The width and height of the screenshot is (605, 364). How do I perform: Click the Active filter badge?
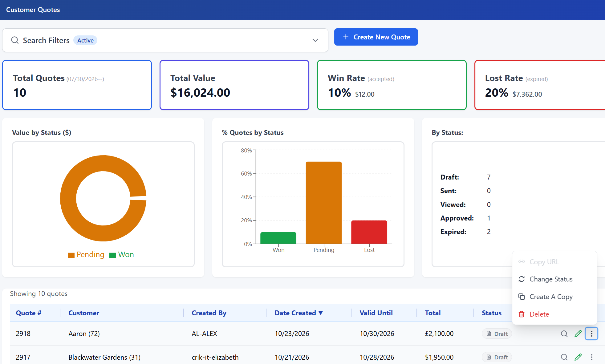click(x=85, y=40)
